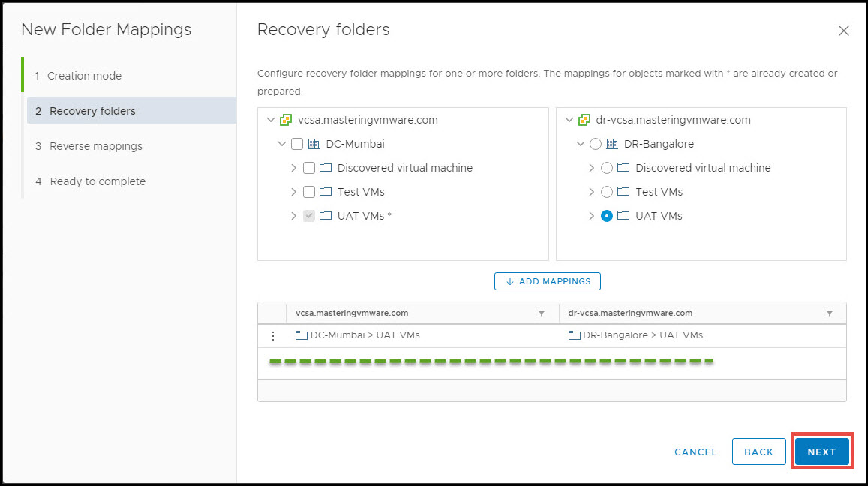Click the DR-Bangalore tree label

coord(659,144)
